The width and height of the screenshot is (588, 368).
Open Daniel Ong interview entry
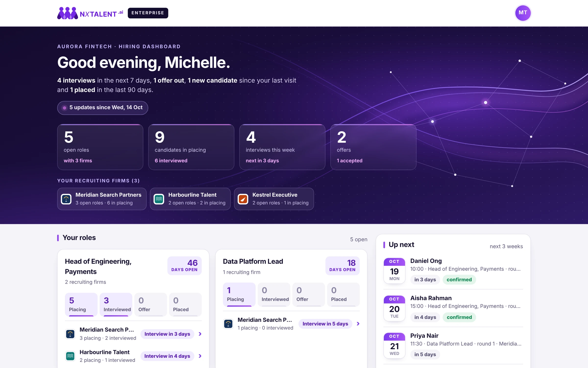(x=453, y=271)
